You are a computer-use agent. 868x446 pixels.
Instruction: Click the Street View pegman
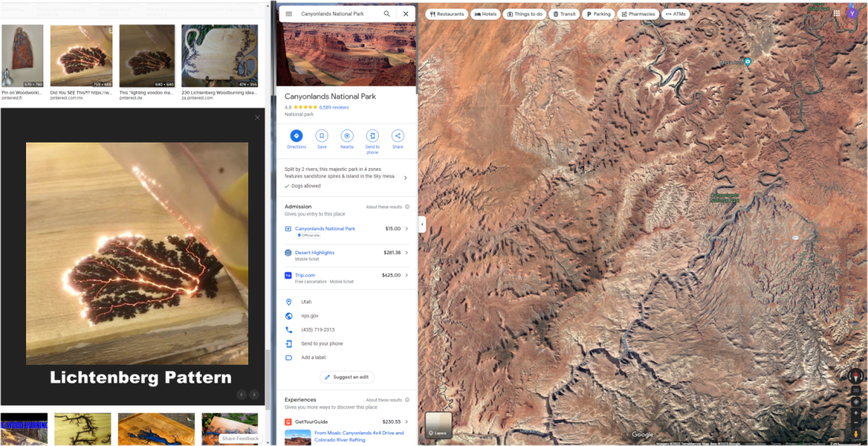(856, 434)
